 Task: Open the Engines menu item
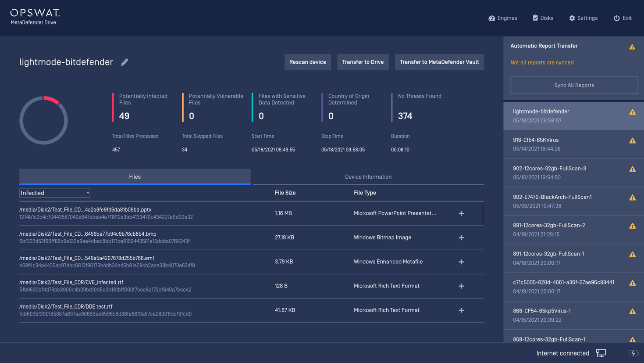(503, 18)
